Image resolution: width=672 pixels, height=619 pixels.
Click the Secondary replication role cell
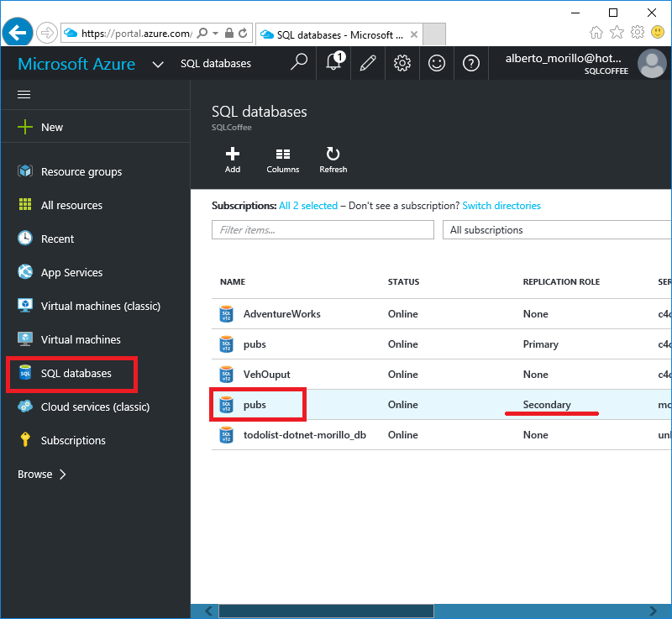click(547, 405)
